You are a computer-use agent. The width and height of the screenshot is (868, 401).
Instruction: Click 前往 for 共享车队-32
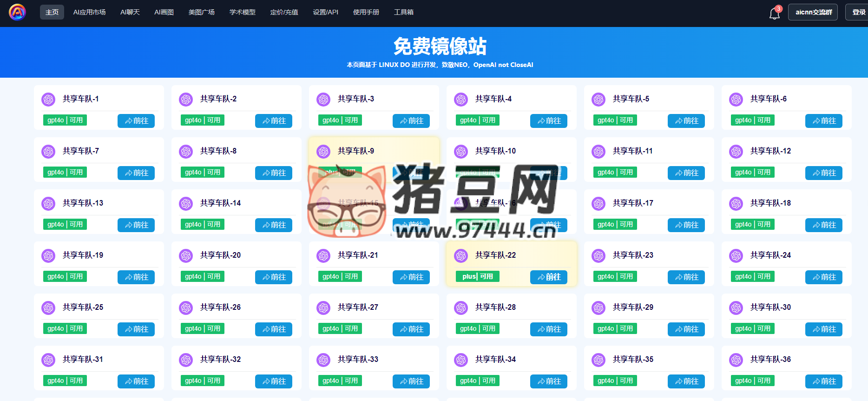274,381
